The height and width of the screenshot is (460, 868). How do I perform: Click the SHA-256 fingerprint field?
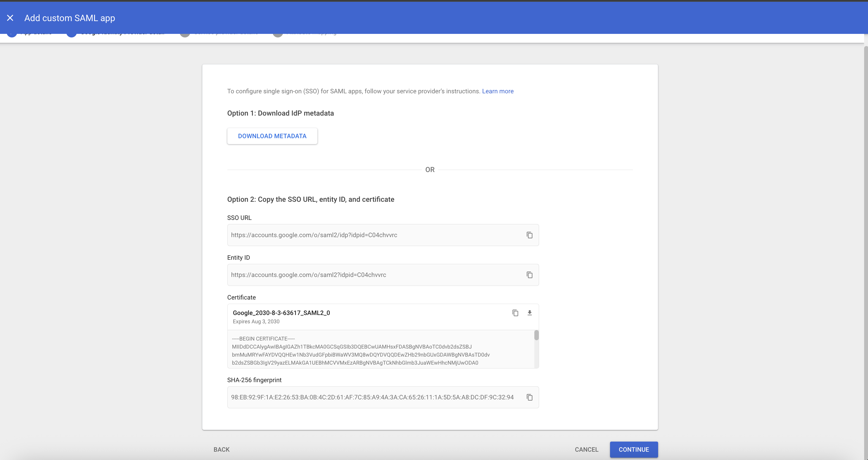383,397
